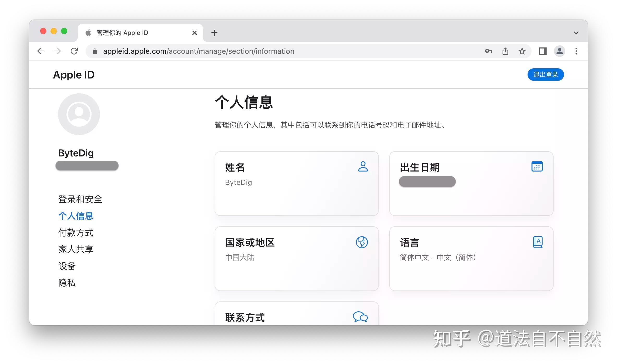Expand the tab search chevron

pyautogui.click(x=576, y=33)
